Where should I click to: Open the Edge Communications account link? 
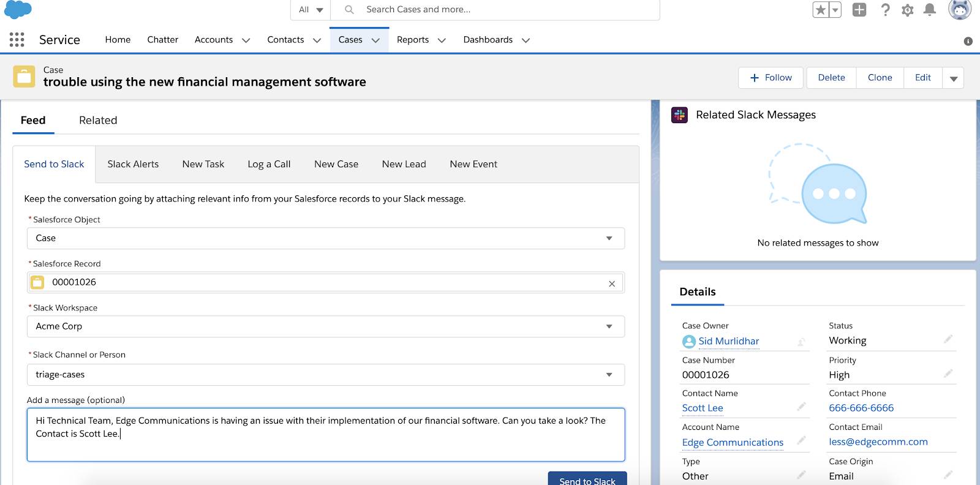733,443
